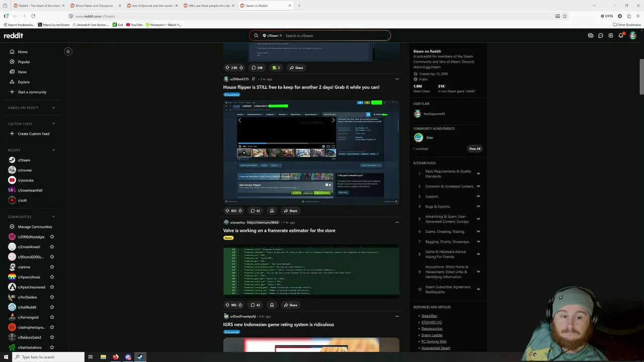644x362 pixels.
Task: Expand rule 3 Support
Action: (x=478, y=196)
